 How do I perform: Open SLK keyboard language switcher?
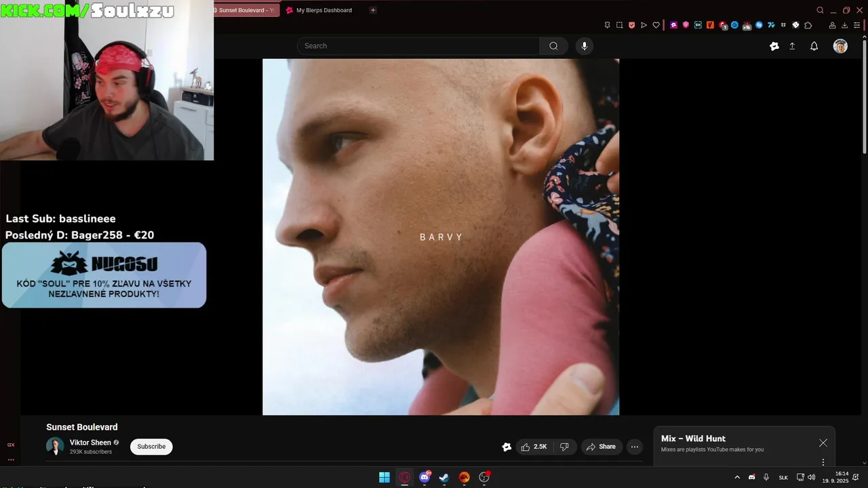click(783, 477)
